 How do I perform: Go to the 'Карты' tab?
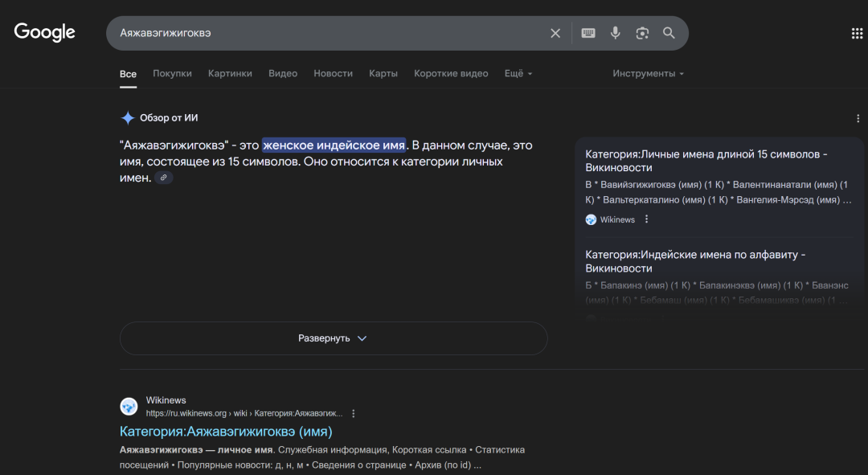pyautogui.click(x=383, y=74)
